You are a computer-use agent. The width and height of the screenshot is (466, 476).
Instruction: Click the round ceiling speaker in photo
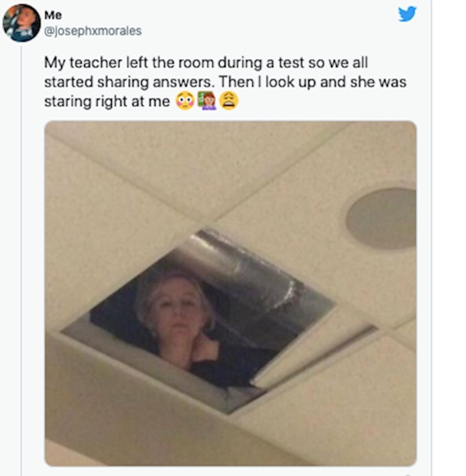pyautogui.click(x=382, y=218)
